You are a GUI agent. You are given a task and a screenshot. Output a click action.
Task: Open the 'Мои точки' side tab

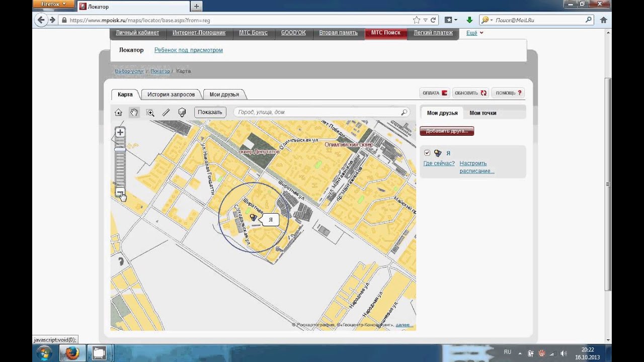click(483, 113)
